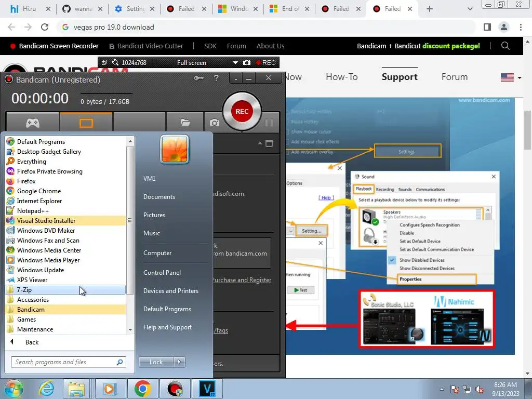Launch Desktop Gadget Gallery
The height and width of the screenshot is (399, 532).
(66, 151)
